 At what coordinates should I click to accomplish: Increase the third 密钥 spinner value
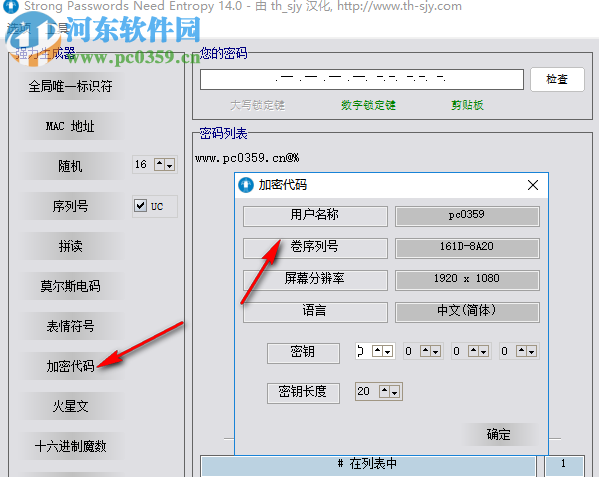[x=473, y=351]
